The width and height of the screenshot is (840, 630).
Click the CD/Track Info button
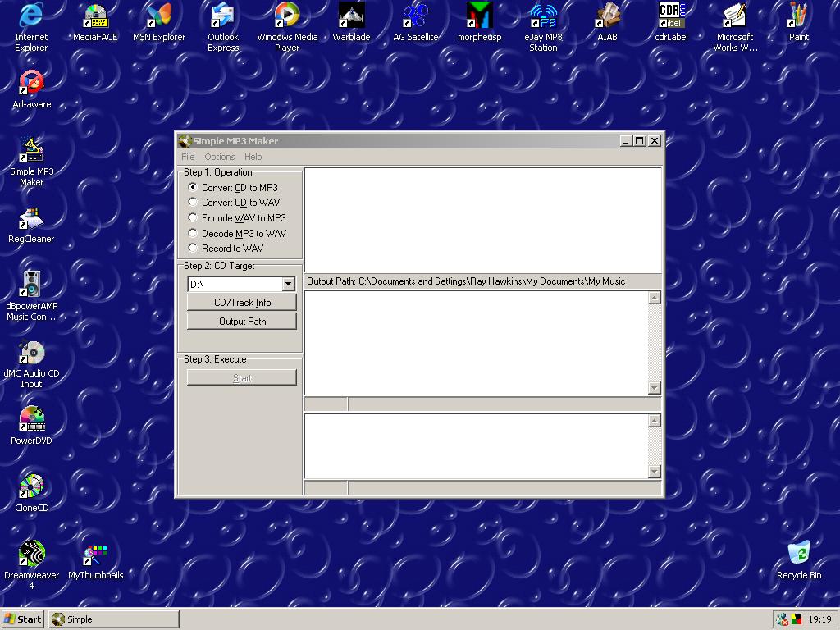coord(242,303)
